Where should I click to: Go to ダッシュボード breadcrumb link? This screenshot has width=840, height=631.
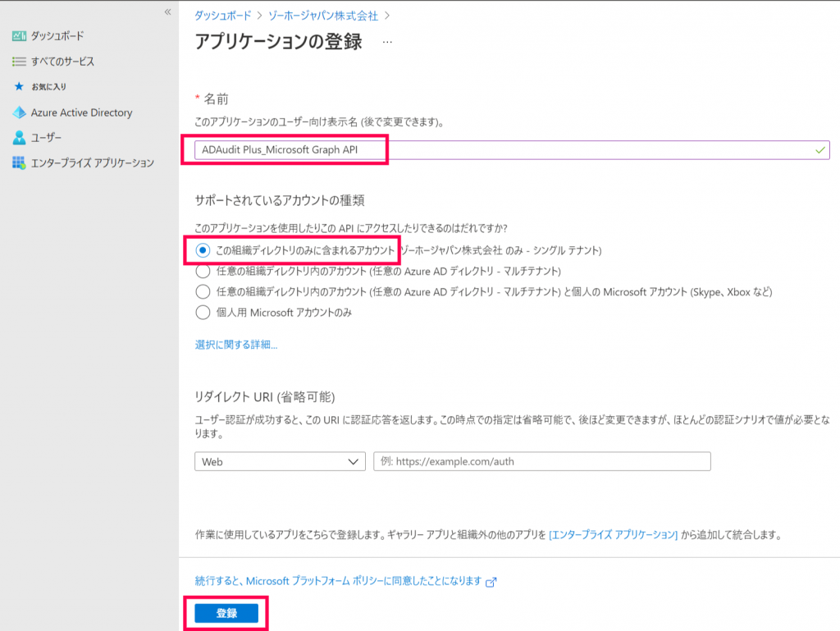click(x=222, y=16)
